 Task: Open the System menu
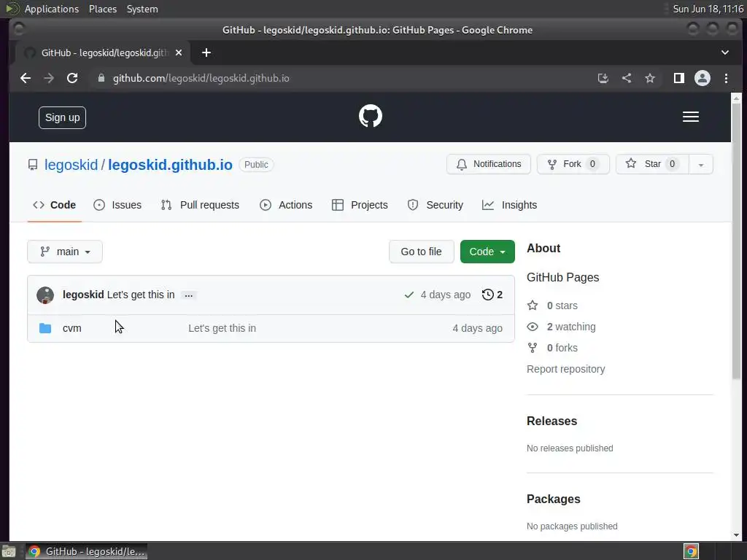pos(142,9)
